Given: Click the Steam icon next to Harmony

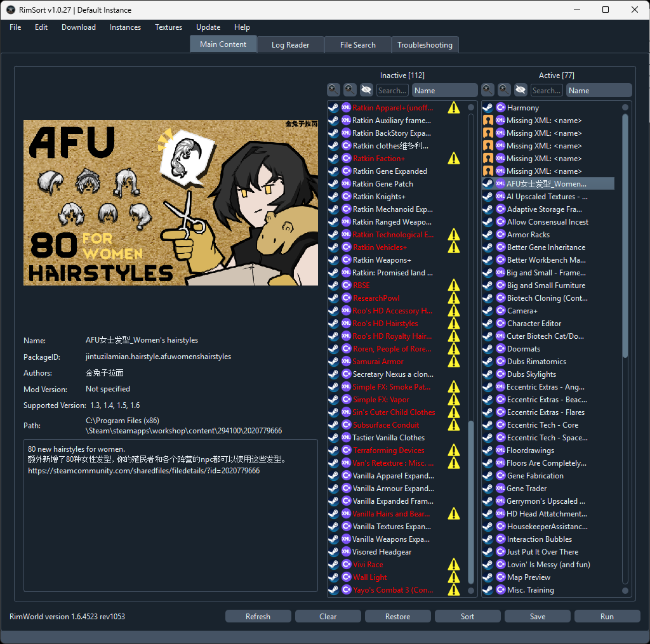Looking at the screenshot, I should click(x=488, y=108).
